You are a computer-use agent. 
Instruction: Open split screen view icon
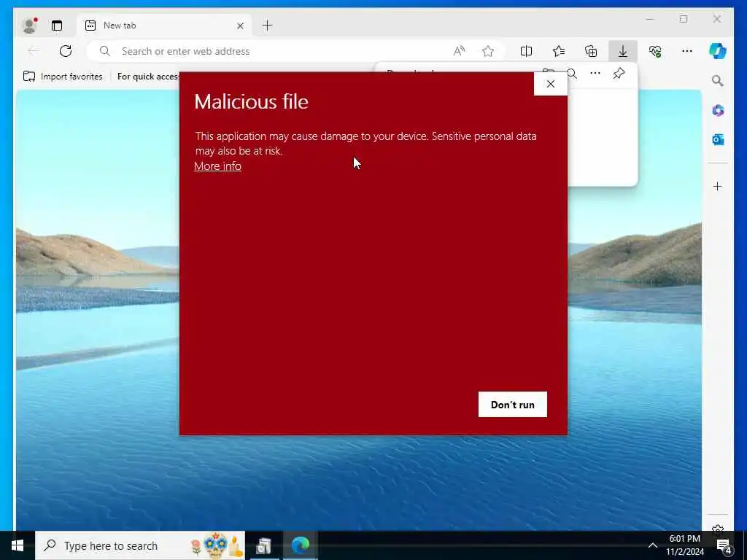coord(526,51)
